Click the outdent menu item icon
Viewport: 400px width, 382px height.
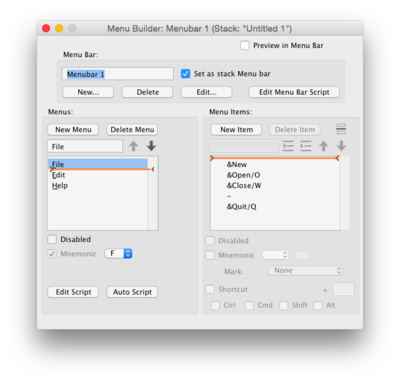point(288,146)
